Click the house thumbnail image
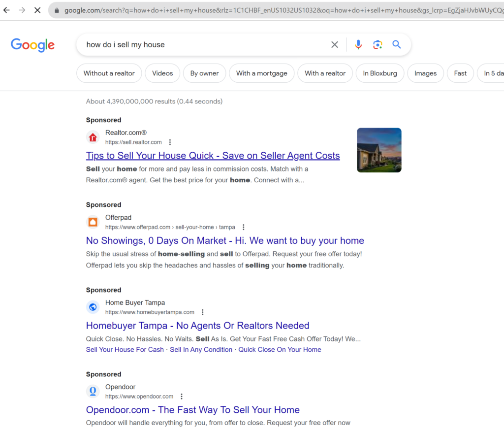Screen dimensions: 504x433 (379, 150)
